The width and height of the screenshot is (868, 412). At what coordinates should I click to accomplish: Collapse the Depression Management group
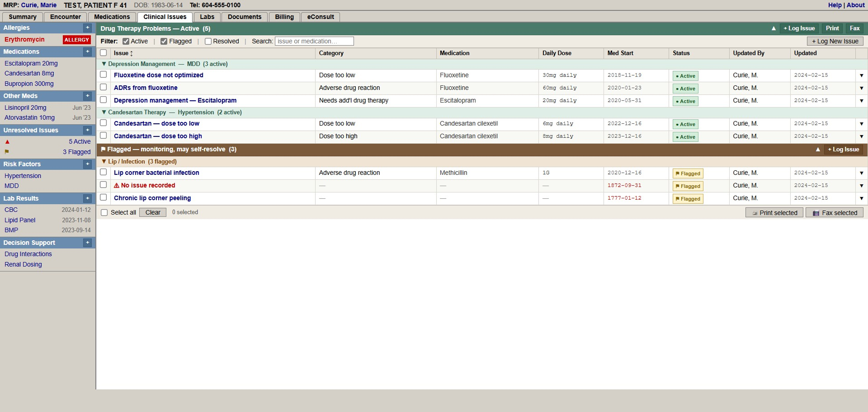click(x=104, y=64)
